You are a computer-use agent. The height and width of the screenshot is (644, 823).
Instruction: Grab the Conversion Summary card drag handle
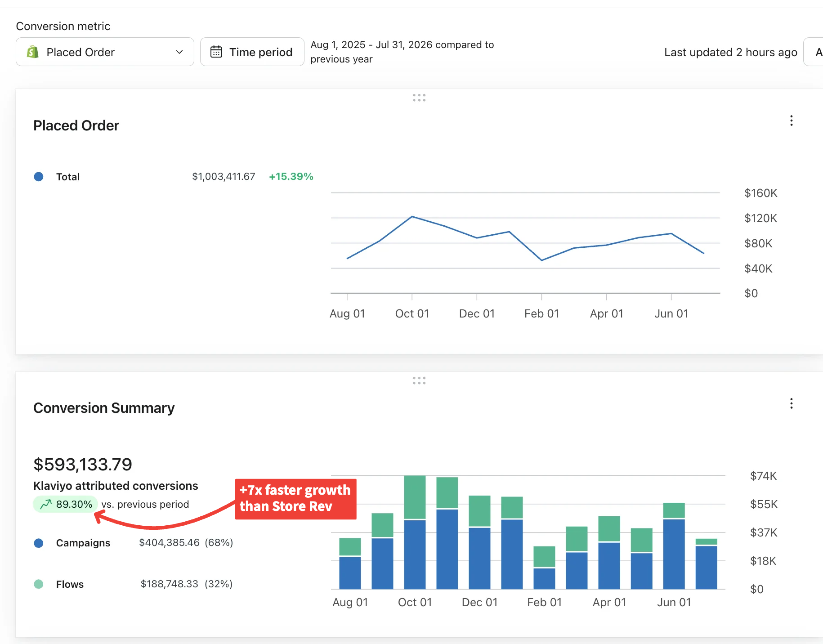[x=419, y=380]
